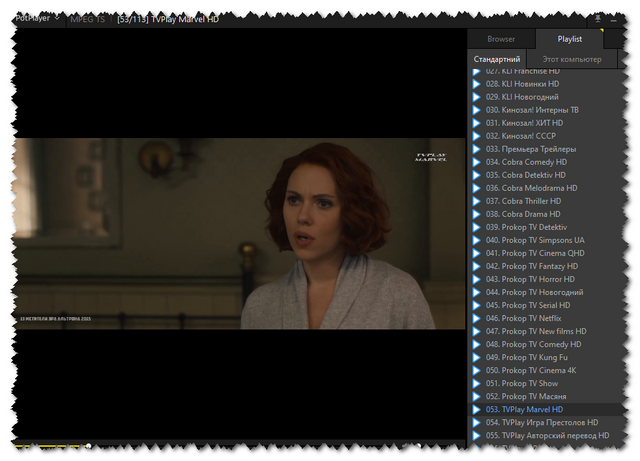
Task: Click play icon beside 049. Prokop TV Kung Fu
Action: 476,358
